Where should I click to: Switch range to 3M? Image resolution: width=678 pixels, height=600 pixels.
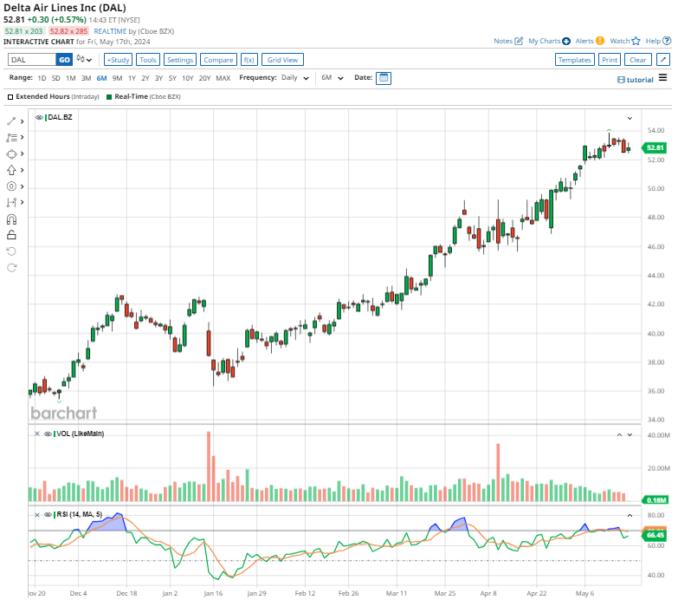pos(86,78)
